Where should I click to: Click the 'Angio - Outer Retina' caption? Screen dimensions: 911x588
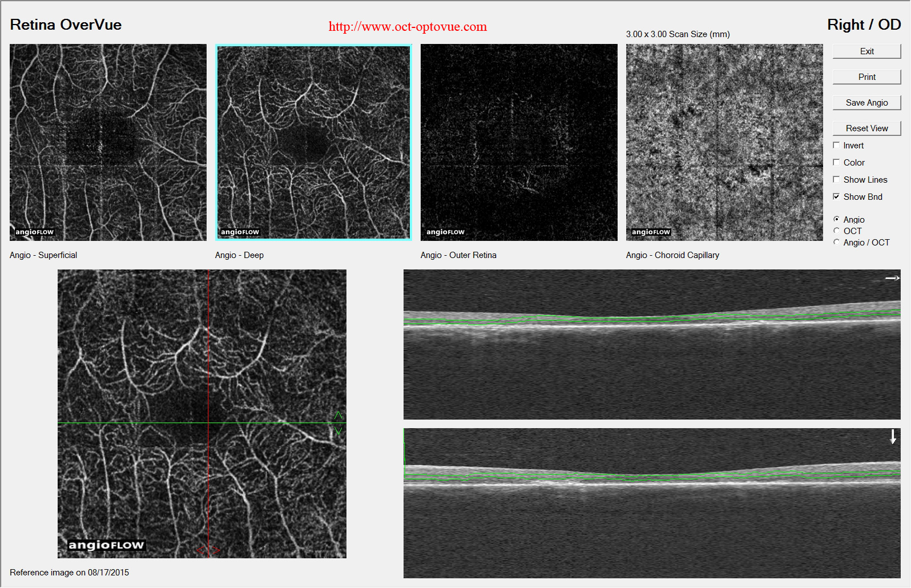click(x=458, y=255)
